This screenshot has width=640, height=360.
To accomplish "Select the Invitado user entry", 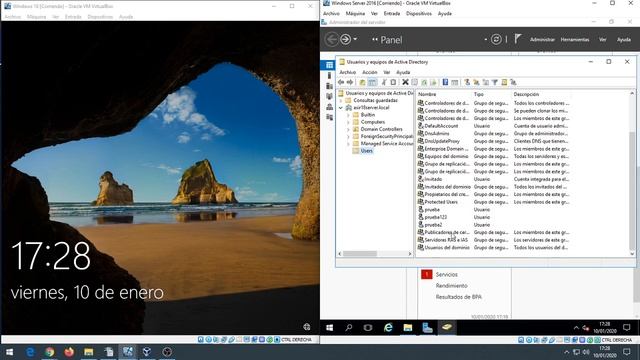I will click(433, 179).
